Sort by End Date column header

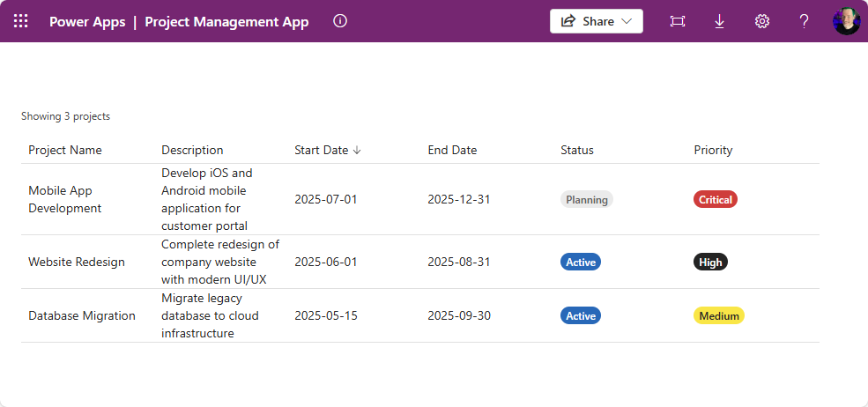click(x=452, y=151)
